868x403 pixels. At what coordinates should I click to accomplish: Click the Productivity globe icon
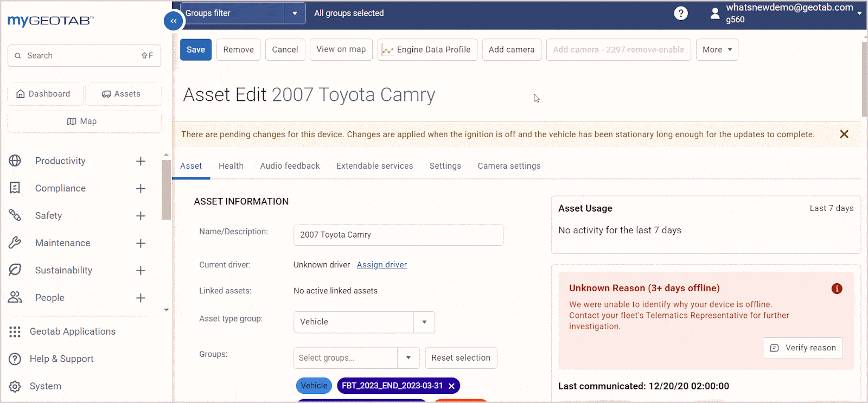click(x=15, y=161)
